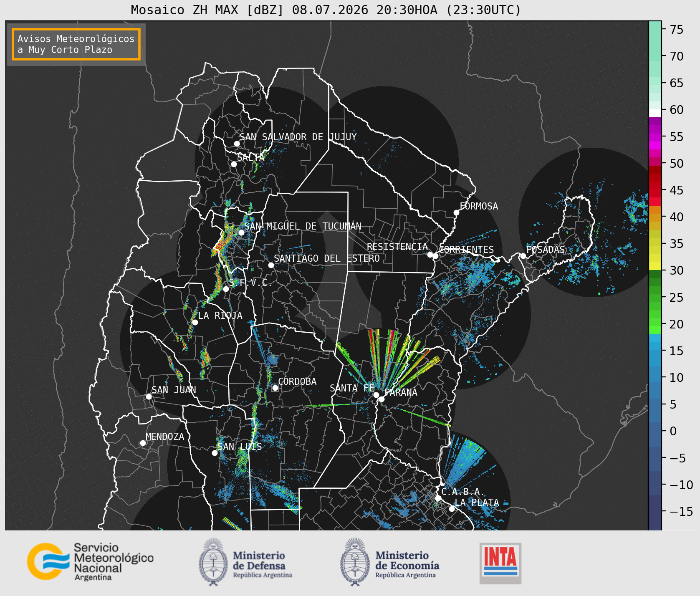Screen dimensions: 700x596
Task: Click the San Luis city marker
Action: click(x=215, y=453)
